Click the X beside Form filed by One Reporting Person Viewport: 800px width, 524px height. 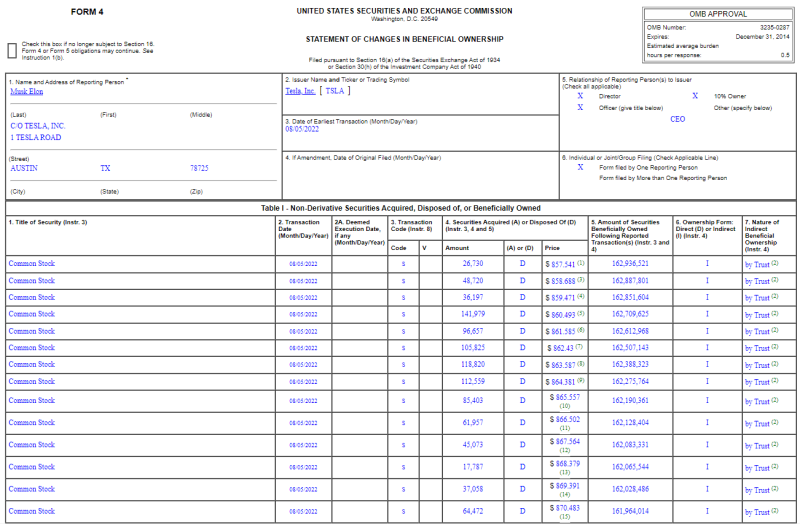click(x=580, y=167)
